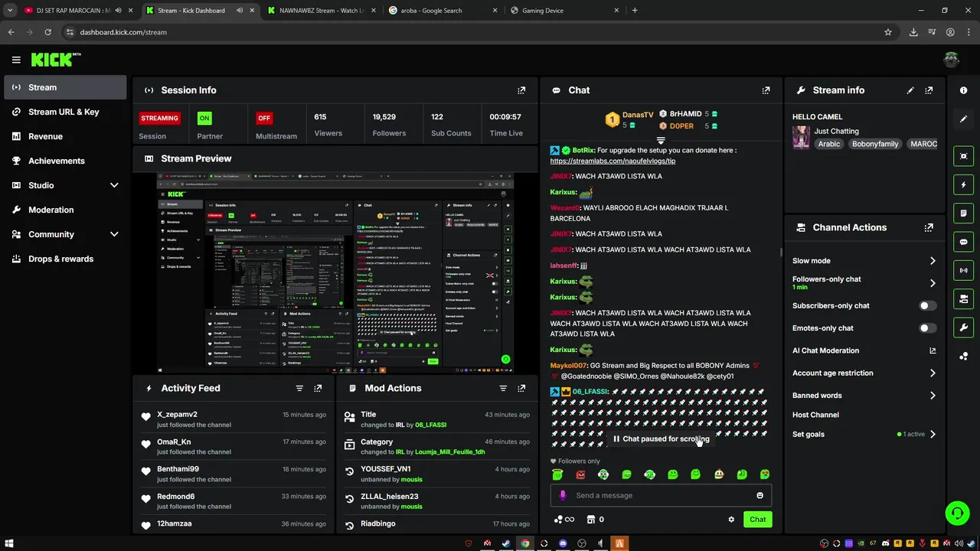Pop out the Mod Actions panel
The image size is (980, 551).
(521, 388)
